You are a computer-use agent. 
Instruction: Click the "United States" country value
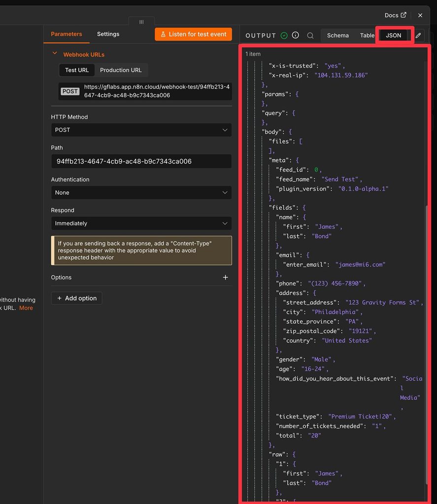(x=346, y=341)
